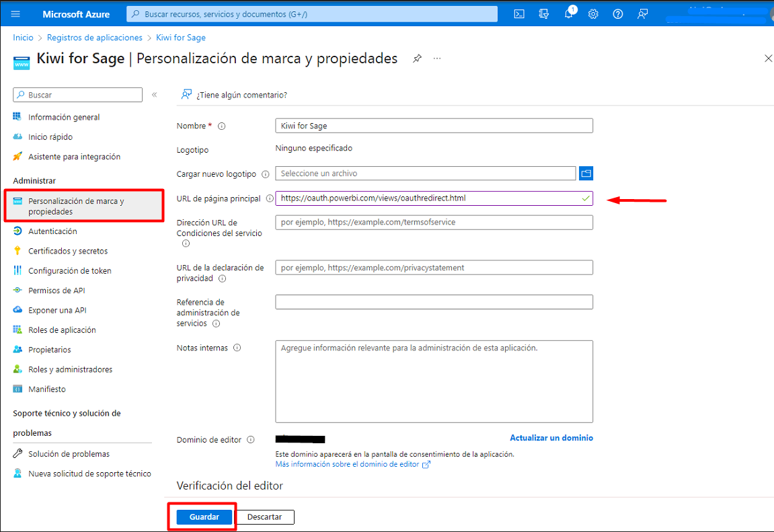Show info tooltip for Condiciones del servicio URL
The height and width of the screenshot is (532, 774).
(186, 243)
